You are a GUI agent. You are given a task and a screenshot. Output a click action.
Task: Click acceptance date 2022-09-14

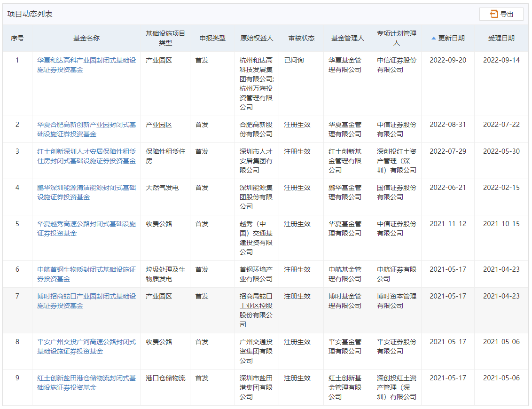click(x=501, y=61)
